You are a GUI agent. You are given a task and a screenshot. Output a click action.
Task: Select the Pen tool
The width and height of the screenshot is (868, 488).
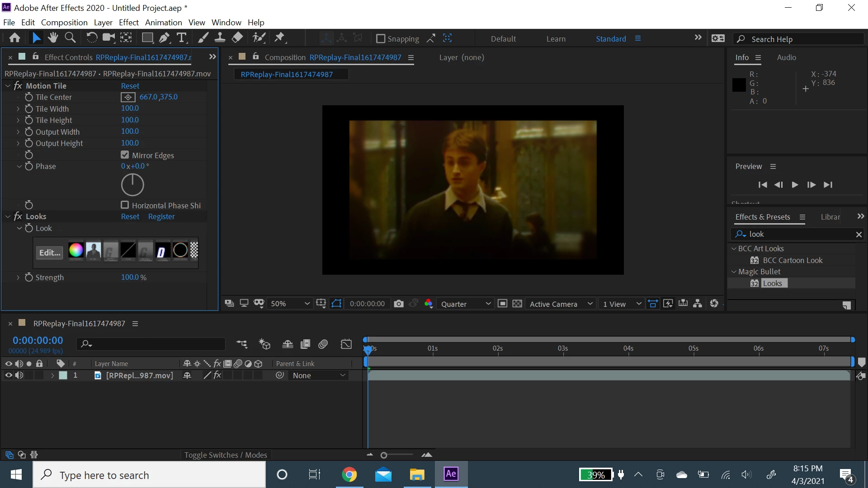(x=164, y=38)
